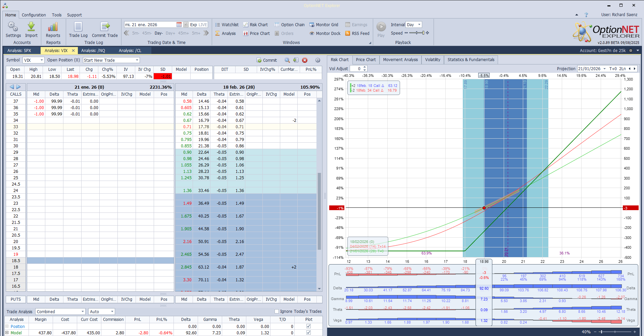
Task: Close the Analysis: VIX tab
Action: (x=73, y=51)
